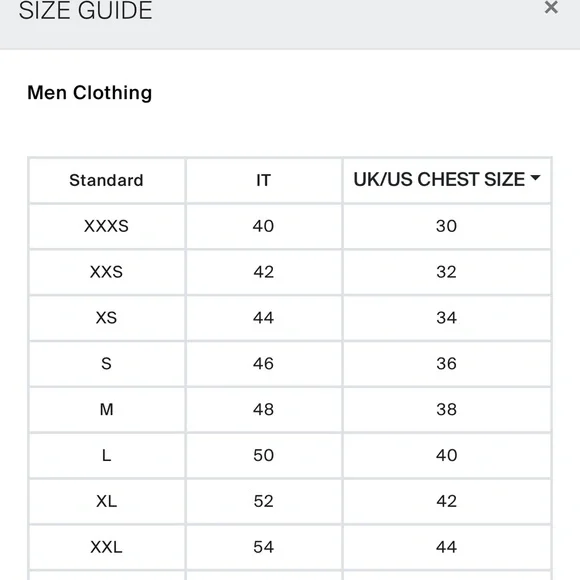
Task: Click the L standard size cell
Action: [107, 456]
